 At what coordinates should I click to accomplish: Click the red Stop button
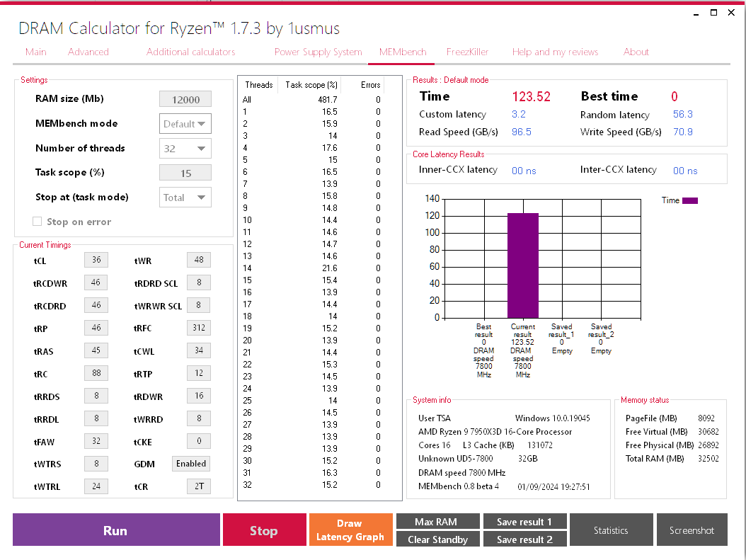coord(265,530)
